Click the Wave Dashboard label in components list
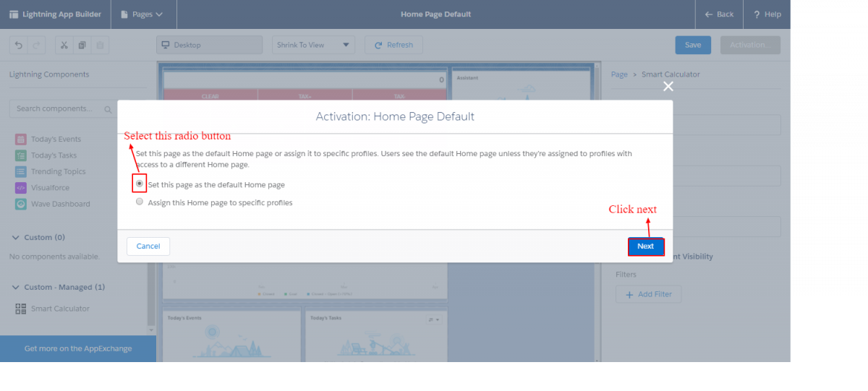This screenshot has height=391, width=868. pyautogui.click(x=61, y=204)
